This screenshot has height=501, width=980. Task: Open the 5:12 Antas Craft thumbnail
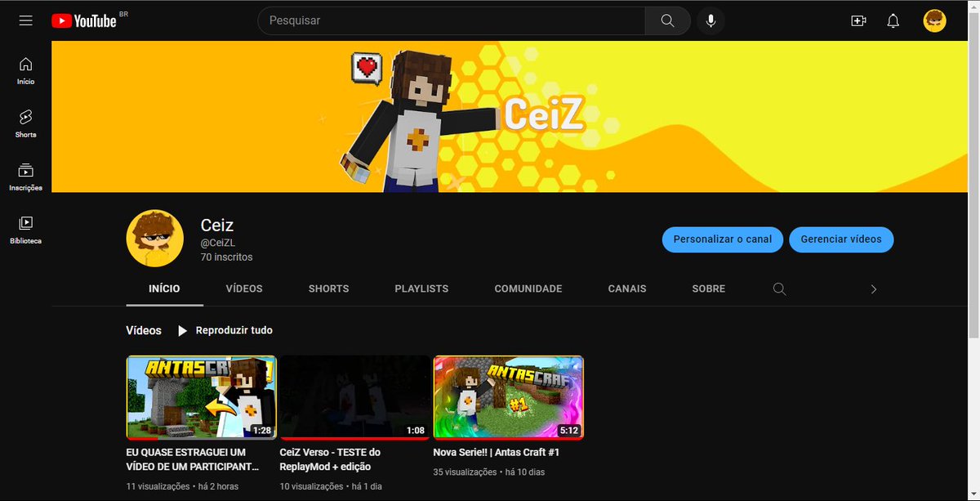pyautogui.click(x=508, y=397)
